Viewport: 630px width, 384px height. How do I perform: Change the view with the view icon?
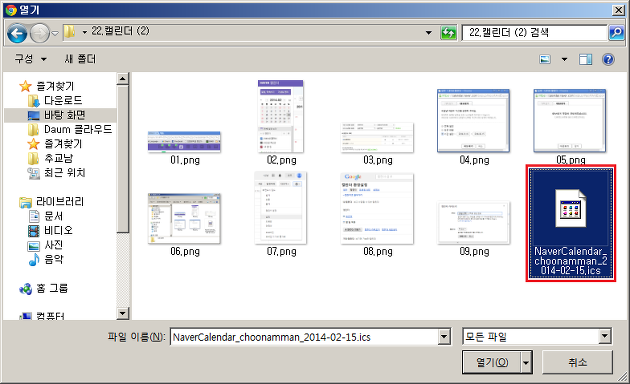pos(545,59)
